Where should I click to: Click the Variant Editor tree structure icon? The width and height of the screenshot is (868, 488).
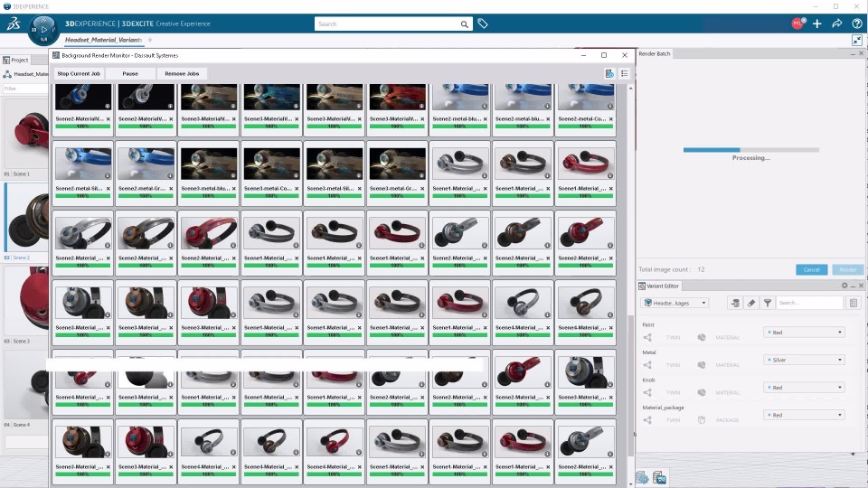coord(735,303)
